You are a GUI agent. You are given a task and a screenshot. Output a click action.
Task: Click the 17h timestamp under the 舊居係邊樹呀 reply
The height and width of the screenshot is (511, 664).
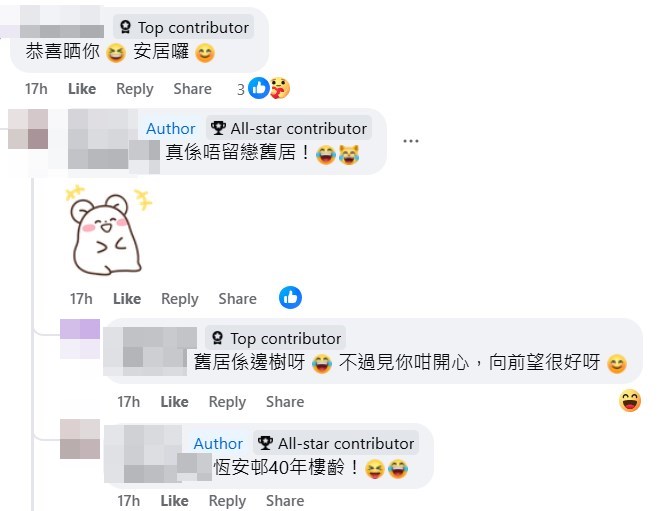pos(128,402)
